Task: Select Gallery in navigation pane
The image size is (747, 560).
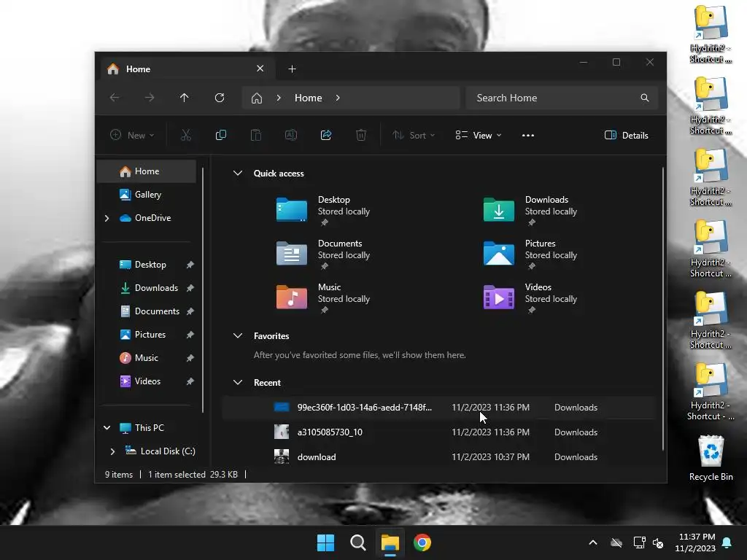Action: click(x=147, y=194)
